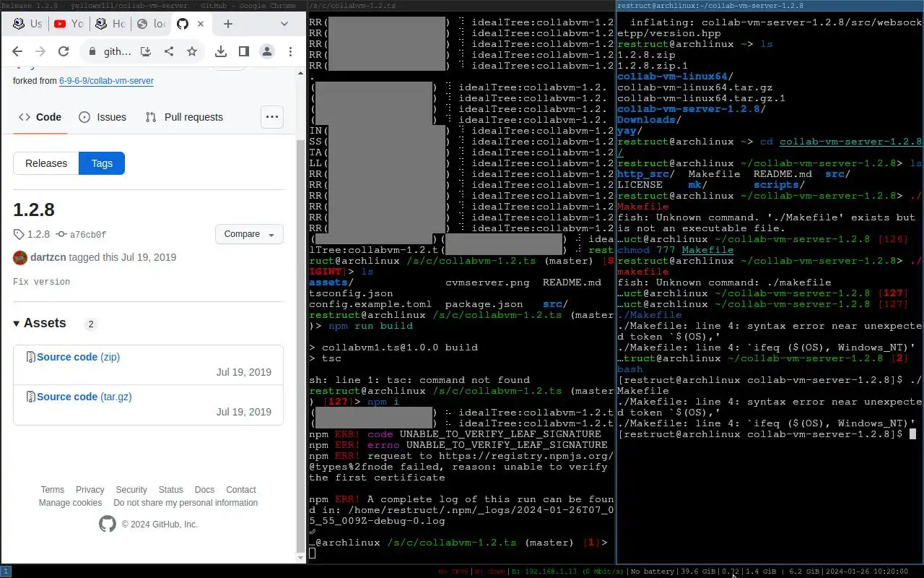Select the Tags view toggle
The width and height of the screenshot is (924, 578).
[102, 163]
